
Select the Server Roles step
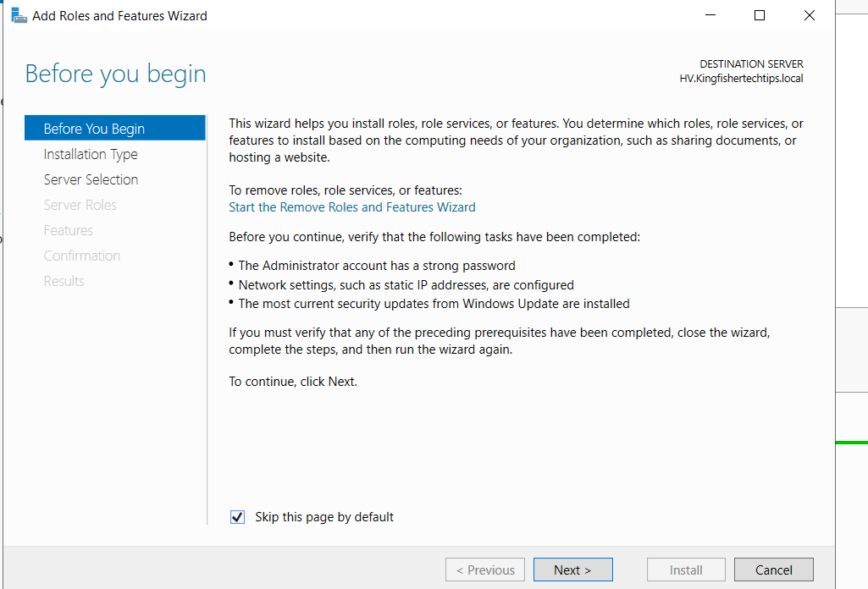point(80,205)
